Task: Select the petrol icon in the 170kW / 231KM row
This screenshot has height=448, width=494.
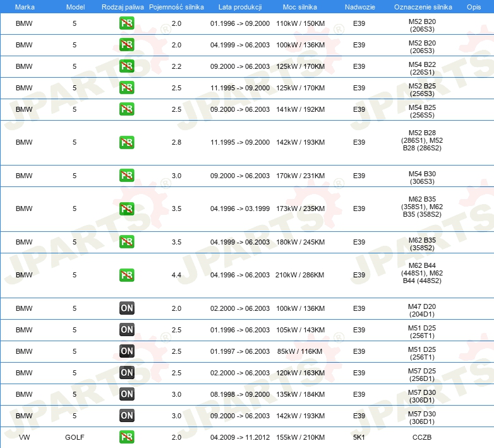Action: pyautogui.click(x=127, y=176)
